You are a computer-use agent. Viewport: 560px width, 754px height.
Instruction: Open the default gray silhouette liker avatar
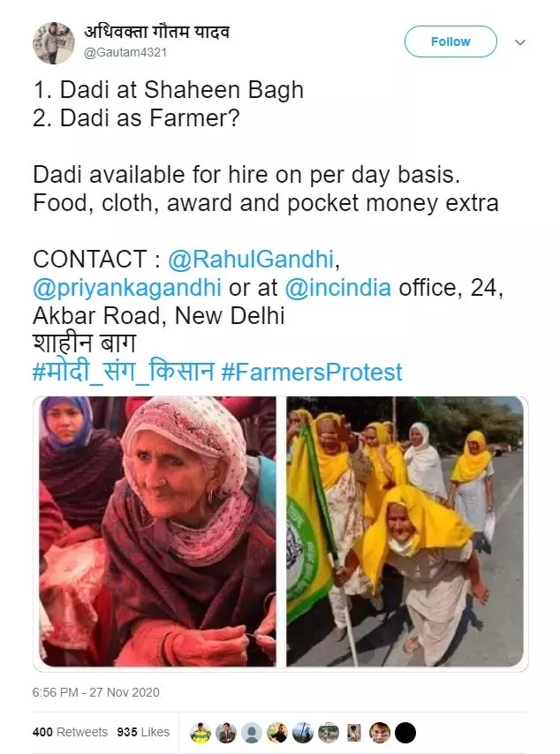(251, 733)
